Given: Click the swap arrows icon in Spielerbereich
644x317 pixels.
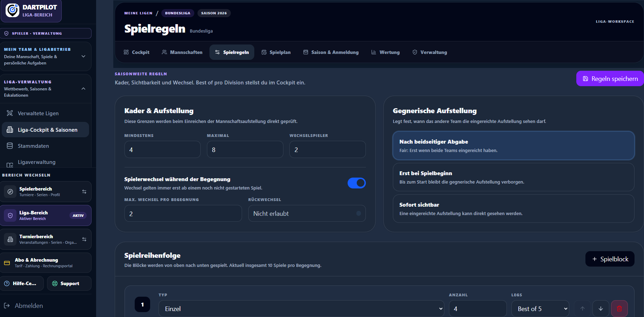Looking at the screenshot, I should 84,192.
